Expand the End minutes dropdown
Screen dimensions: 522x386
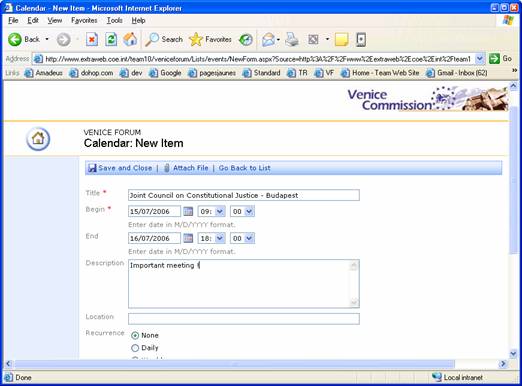coord(249,238)
